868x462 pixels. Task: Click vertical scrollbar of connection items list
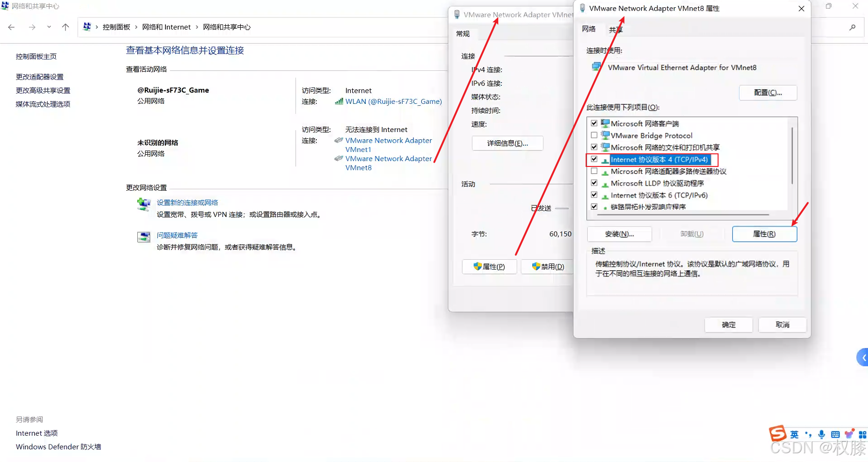point(792,155)
